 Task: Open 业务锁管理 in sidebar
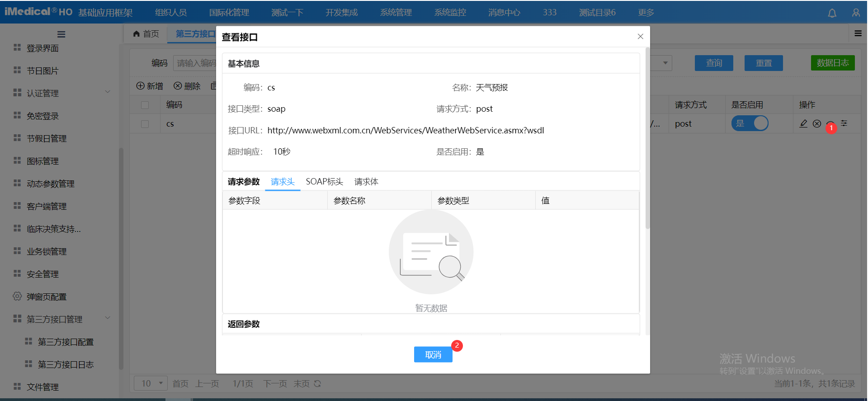(x=46, y=251)
